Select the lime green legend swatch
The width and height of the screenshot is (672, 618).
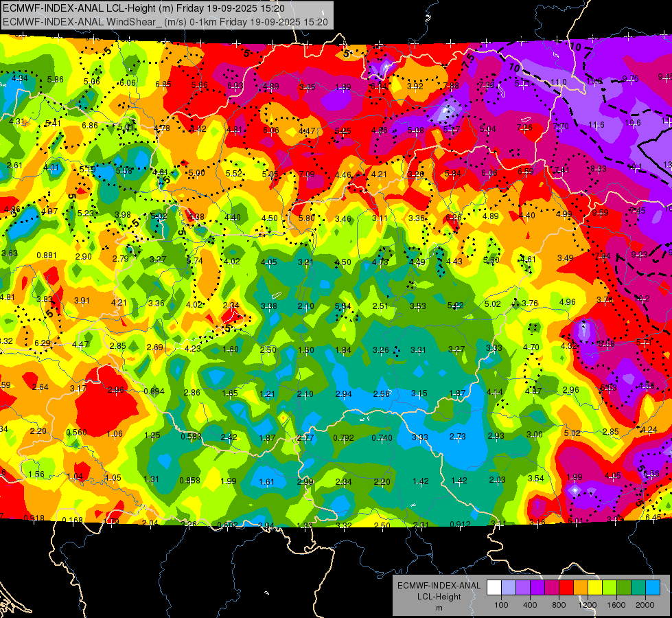click(x=610, y=588)
